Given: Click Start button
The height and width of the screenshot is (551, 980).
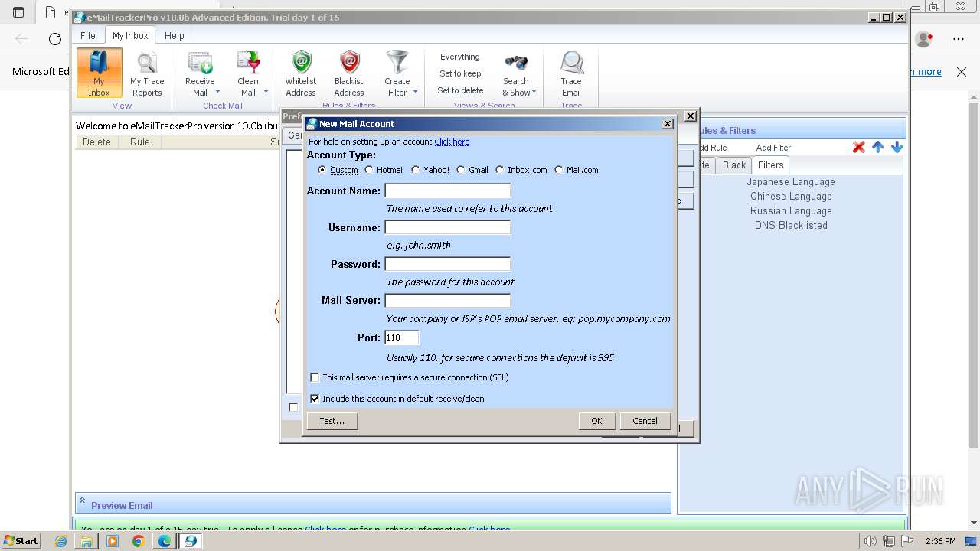Looking at the screenshot, I should (21, 541).
